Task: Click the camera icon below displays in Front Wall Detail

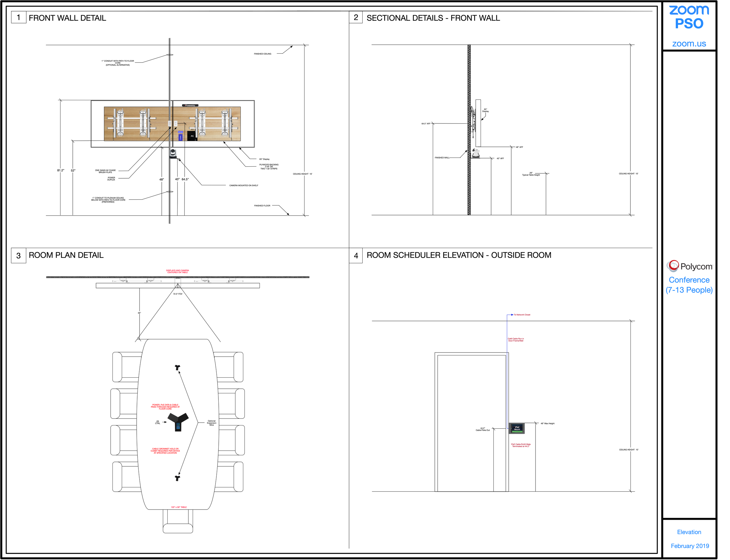Action: click(x=173, y=153)
